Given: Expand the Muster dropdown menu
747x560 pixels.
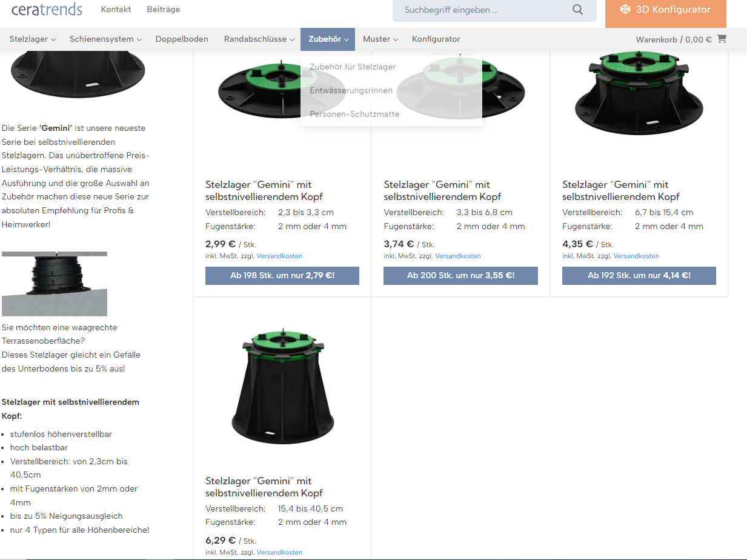Looking at the screenshot, I should (380, 39).
